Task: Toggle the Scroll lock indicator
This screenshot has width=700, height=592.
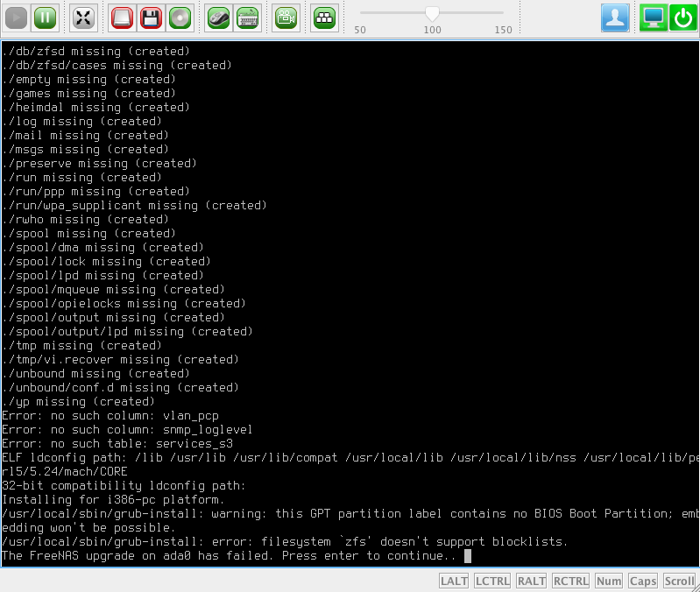Action: click(x=679, y=581)
